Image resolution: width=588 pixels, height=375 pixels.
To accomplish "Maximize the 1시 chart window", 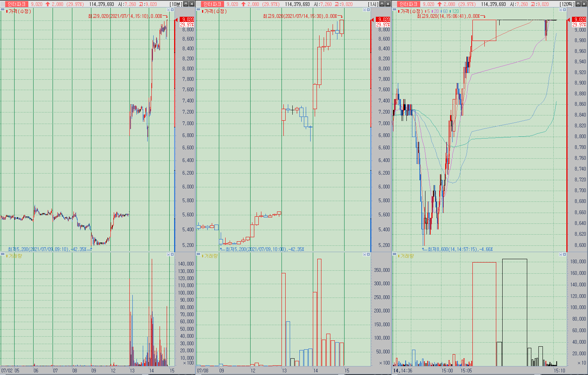I will [382, 4].
